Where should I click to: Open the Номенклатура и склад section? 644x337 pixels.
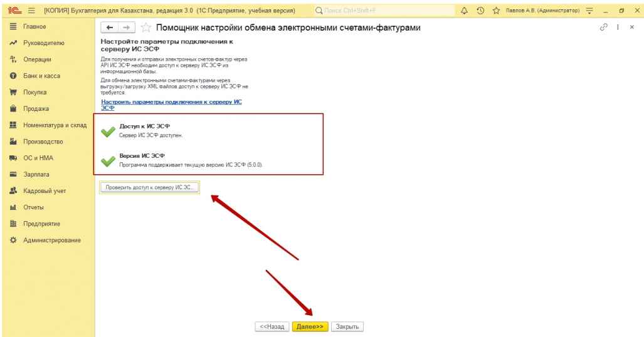coord(55,125)
